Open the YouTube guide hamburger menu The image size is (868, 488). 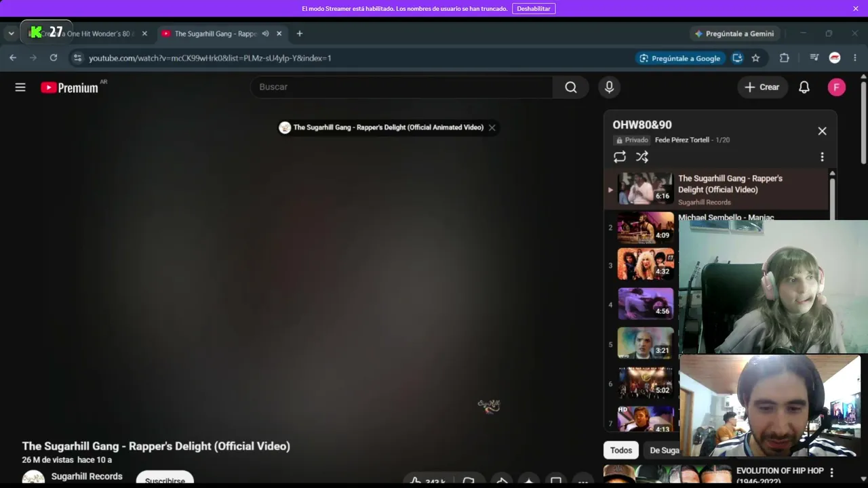click(20, 87)
